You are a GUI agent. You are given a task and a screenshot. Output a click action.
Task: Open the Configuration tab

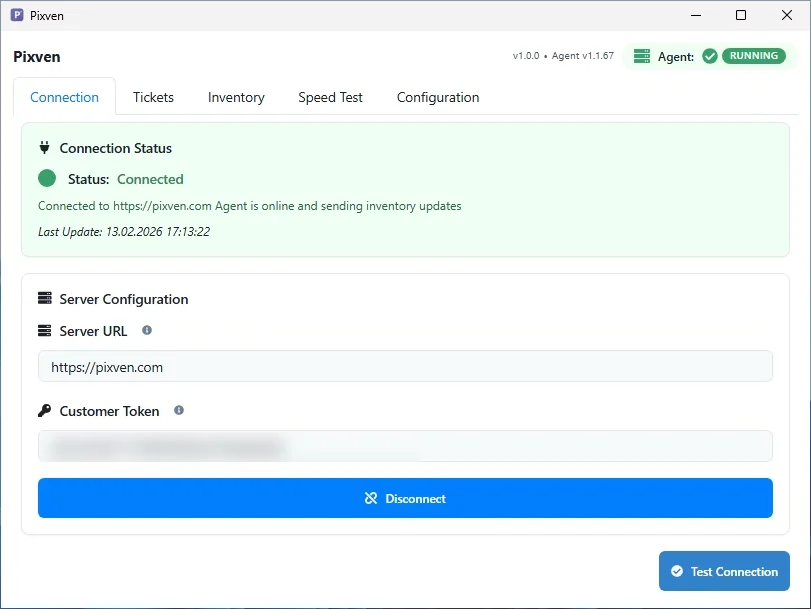(x=438, y=97)
